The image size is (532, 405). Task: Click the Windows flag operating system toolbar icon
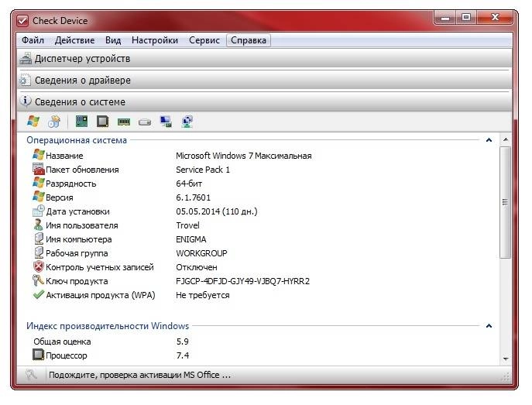pyautogui.click(x=33, y=122)
